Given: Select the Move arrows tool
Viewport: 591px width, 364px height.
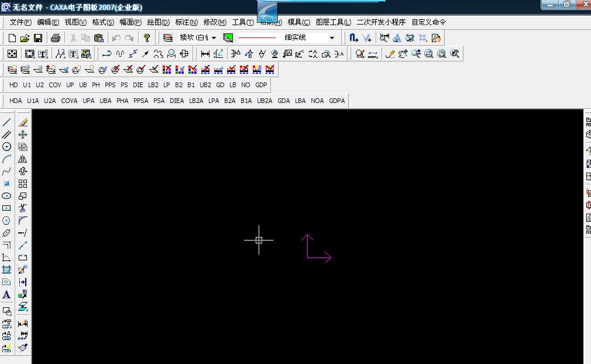Looking at the screenshot, I should pos(23,135).
